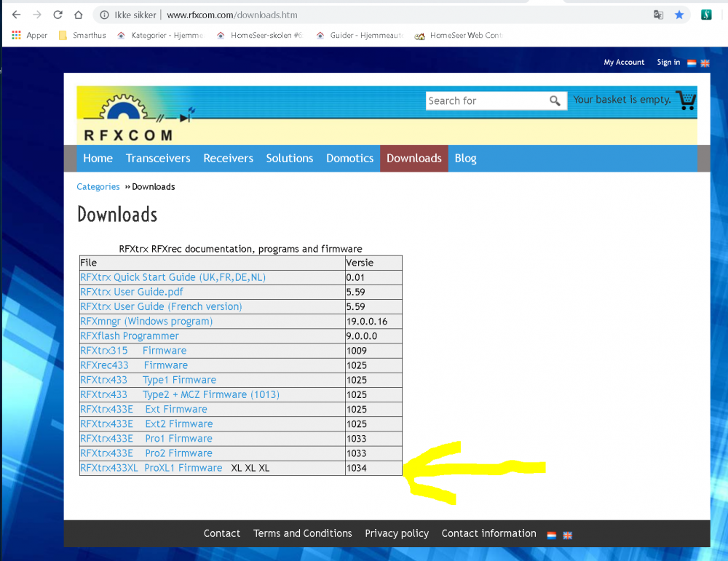Open Categories breadcrumb link
728x561 pixels.
98,187
